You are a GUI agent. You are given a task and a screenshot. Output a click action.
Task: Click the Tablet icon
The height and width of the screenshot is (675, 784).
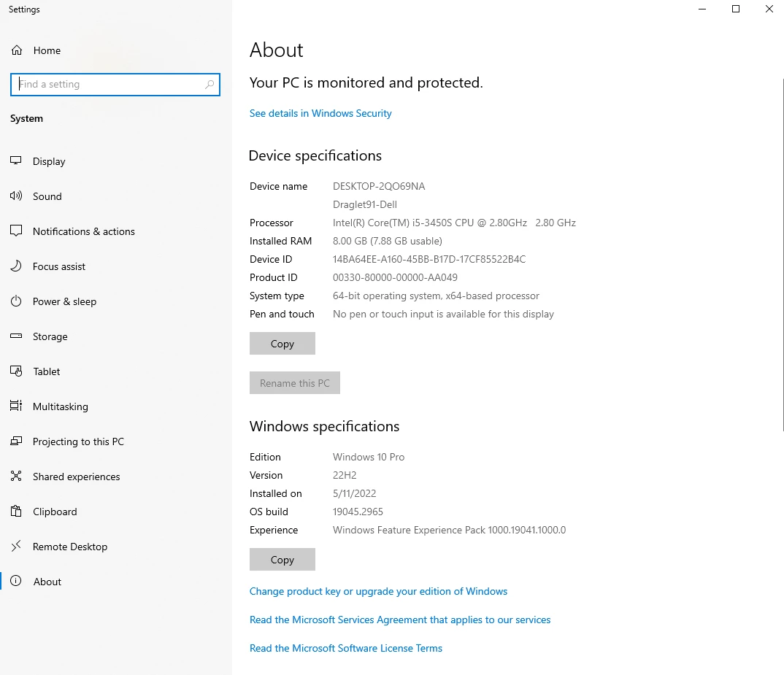point(16,371)
